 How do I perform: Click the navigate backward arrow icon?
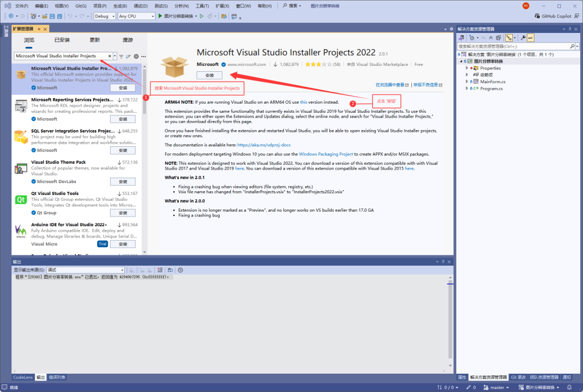tap(11, 16)
